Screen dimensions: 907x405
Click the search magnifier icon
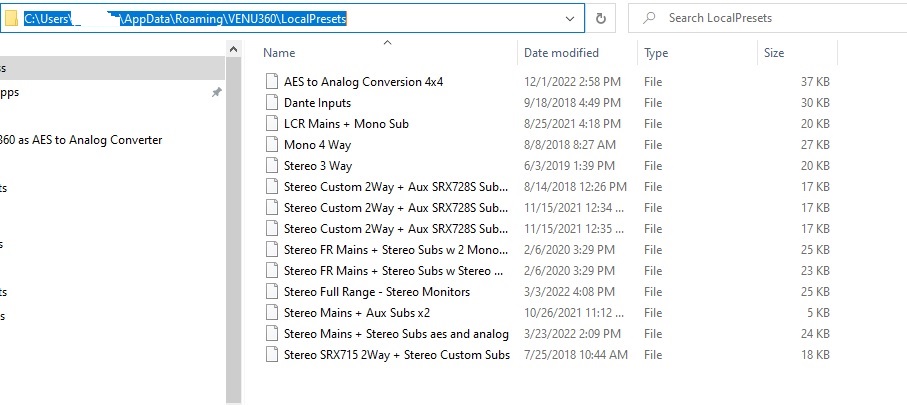649,18
